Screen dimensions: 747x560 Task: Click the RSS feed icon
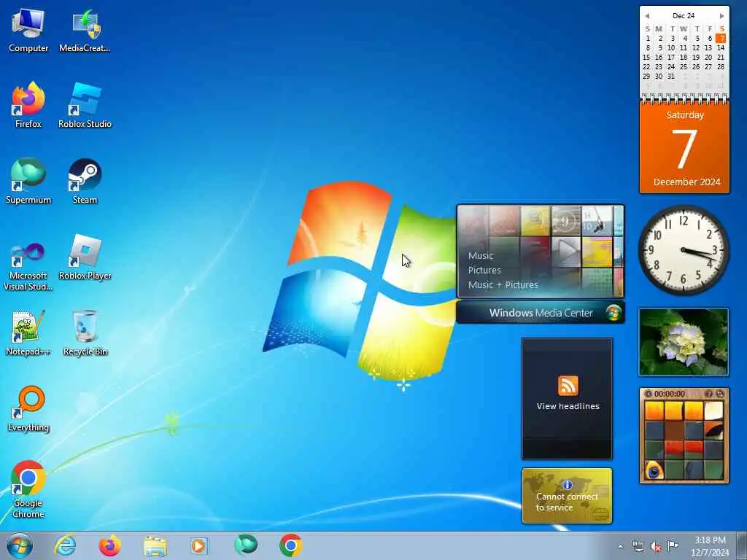pos(568,386)
